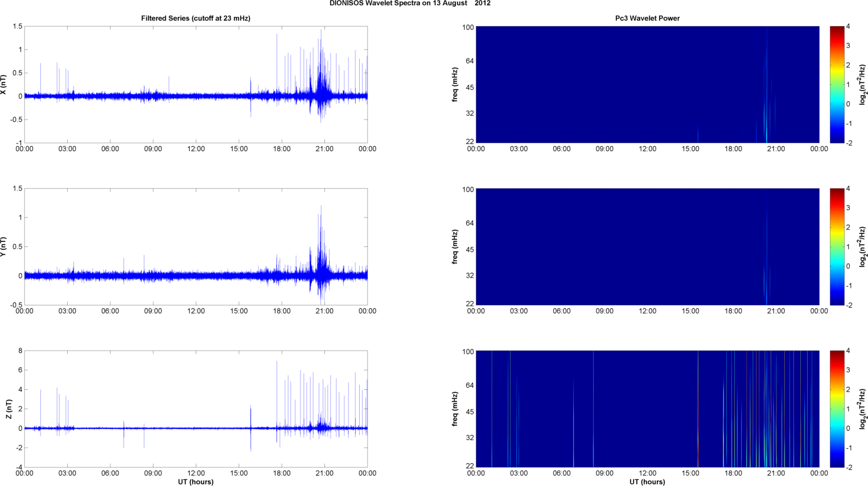Click the Y component wavelet power spectrogram
The height and width of the screenshot is (486, 868).
point(647,246)
